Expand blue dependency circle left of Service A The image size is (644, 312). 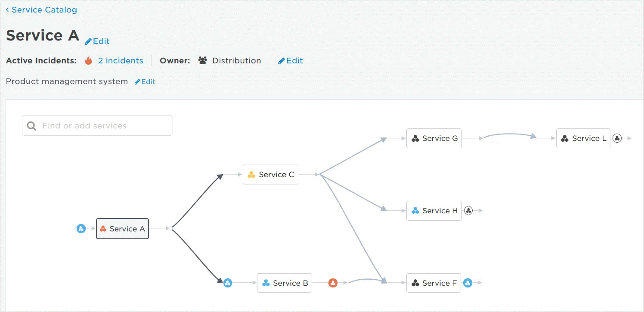click(x=81, y=229)
